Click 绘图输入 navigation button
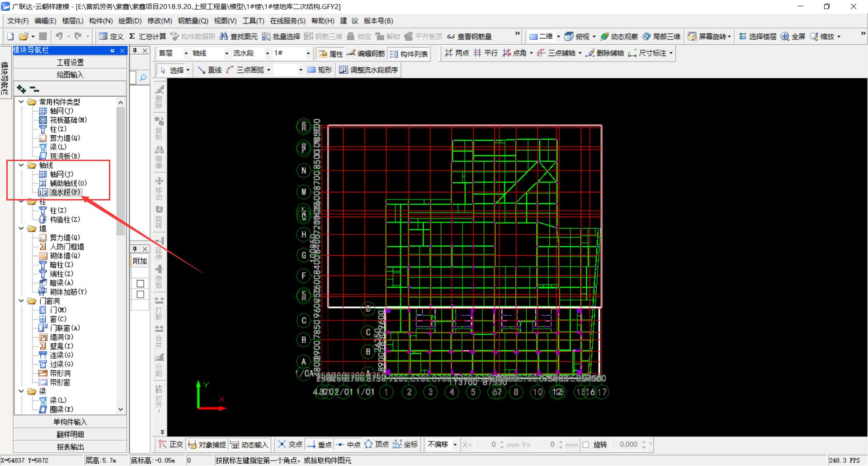 click(x=70, y=75)
